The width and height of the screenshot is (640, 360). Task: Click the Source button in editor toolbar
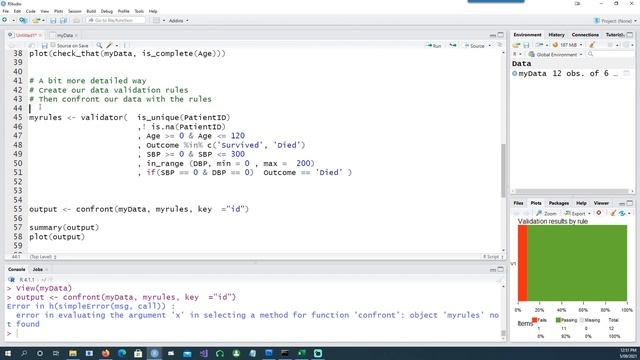pos(474,46)
